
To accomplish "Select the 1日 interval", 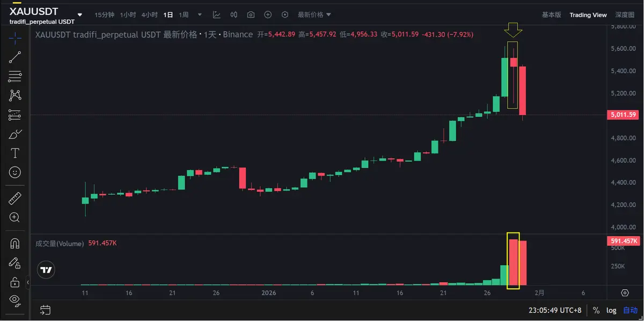I will [x=169, y=15].
